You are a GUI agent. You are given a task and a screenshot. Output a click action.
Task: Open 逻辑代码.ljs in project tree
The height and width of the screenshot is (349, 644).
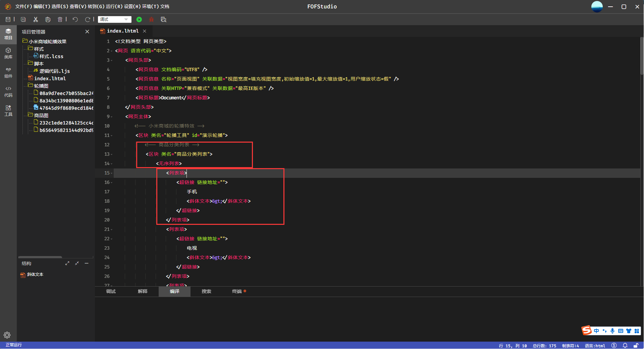[x=54, y=71]
